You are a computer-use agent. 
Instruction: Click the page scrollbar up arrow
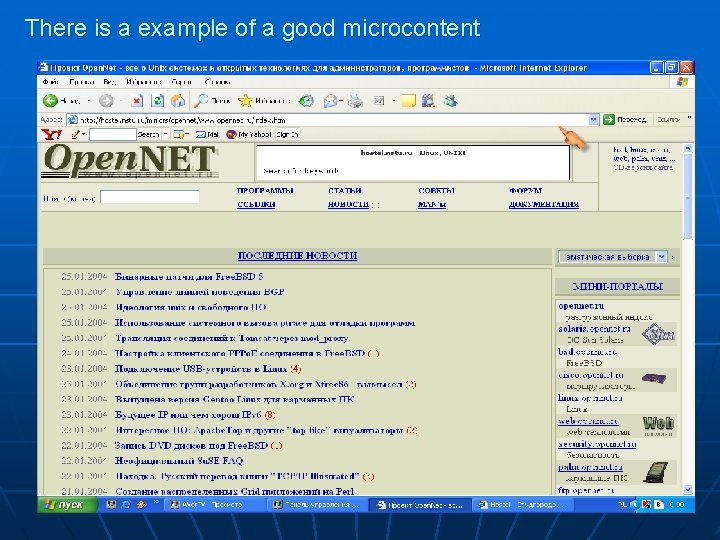pos(687,148)
